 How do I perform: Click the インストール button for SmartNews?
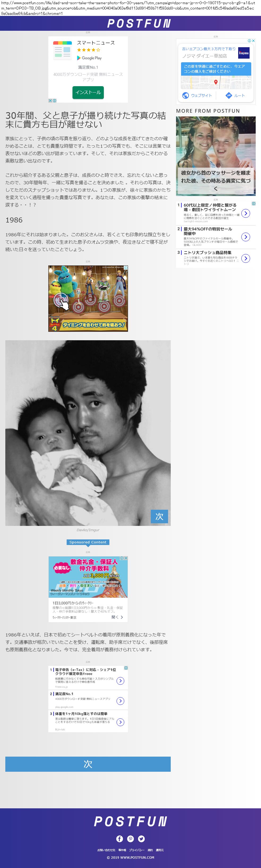click(x=88, y=92)
